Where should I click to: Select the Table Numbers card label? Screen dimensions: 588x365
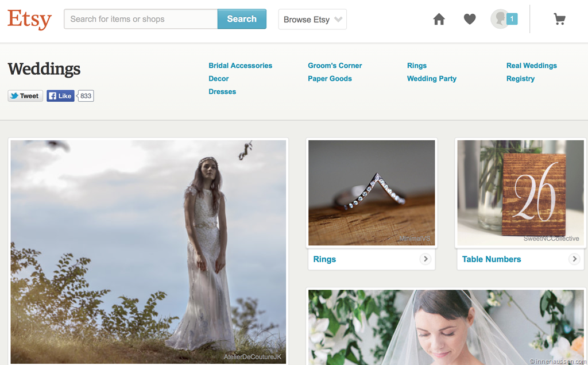pos(492,259)
